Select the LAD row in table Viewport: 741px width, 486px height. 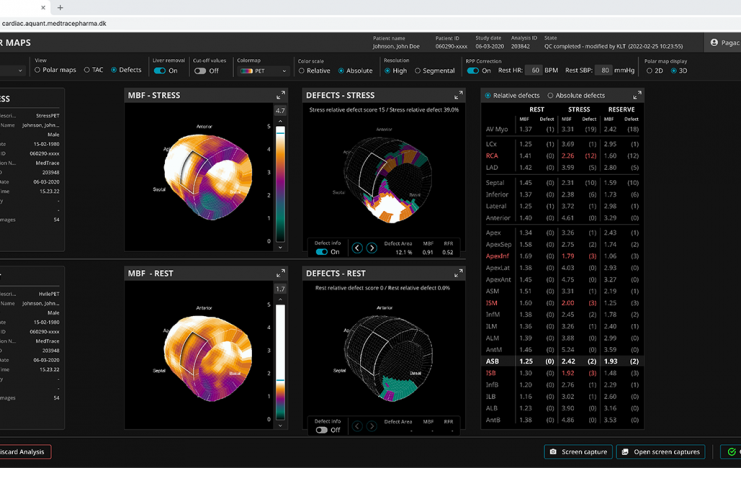click(562, 167)
